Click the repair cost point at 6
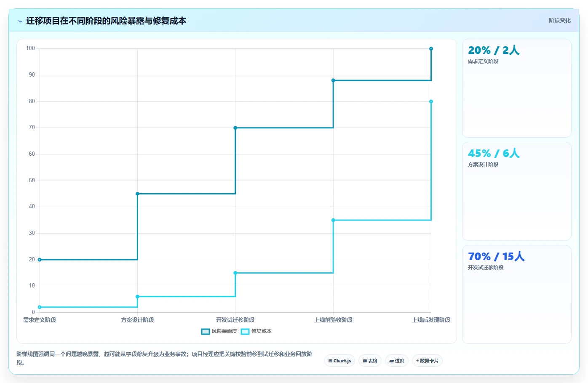The image size is (588, 383). click(x=137, y=297)
